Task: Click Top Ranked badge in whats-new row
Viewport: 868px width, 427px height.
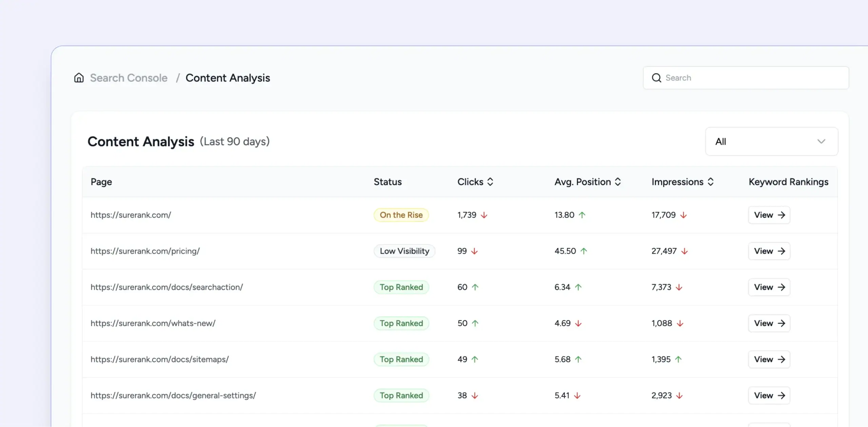Action: pos(401,323)
